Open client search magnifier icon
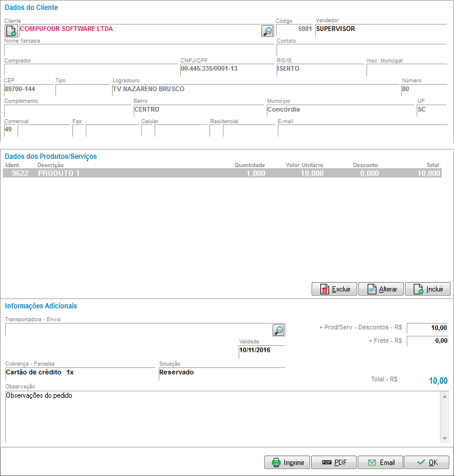The image size is (454, 476). coord(267,31)
